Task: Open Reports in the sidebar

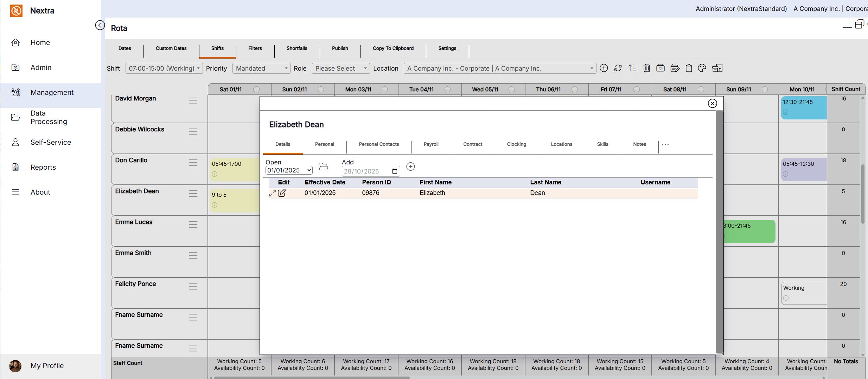Action: click(x=51, y=167)
